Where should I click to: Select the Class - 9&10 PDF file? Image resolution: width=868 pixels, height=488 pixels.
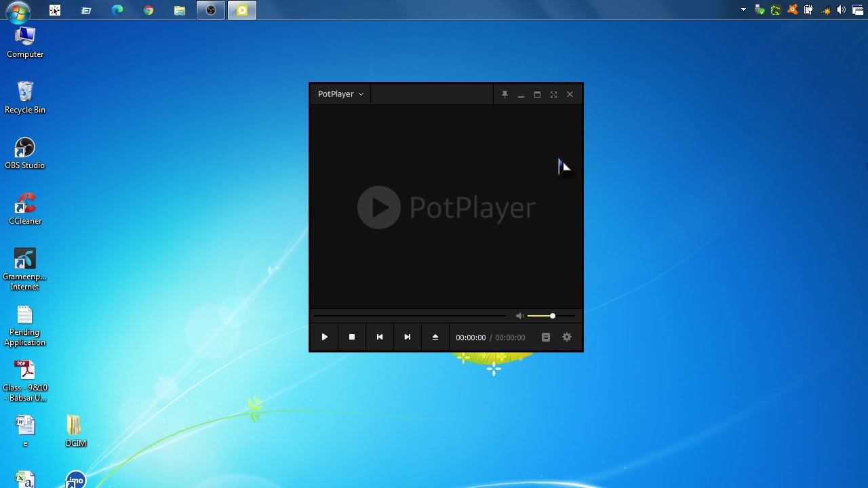25,381
